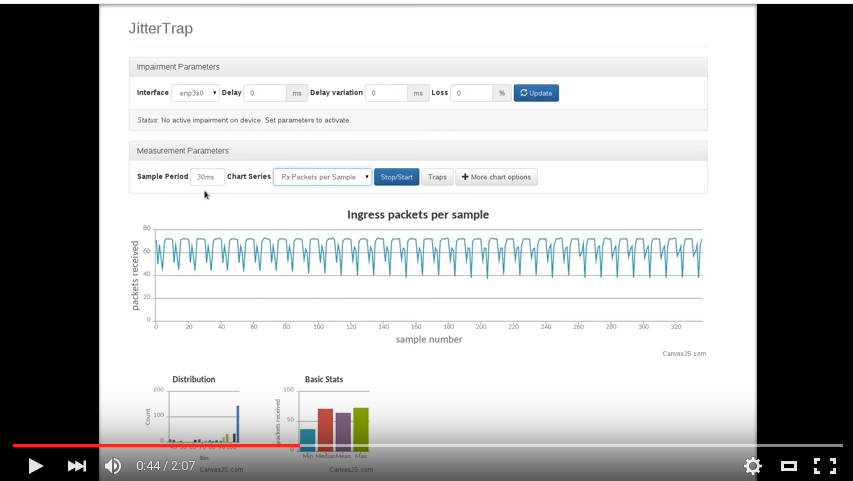Click the Max bar in Basic Stats
Viewport: 853px width, 481px height.
361,429
